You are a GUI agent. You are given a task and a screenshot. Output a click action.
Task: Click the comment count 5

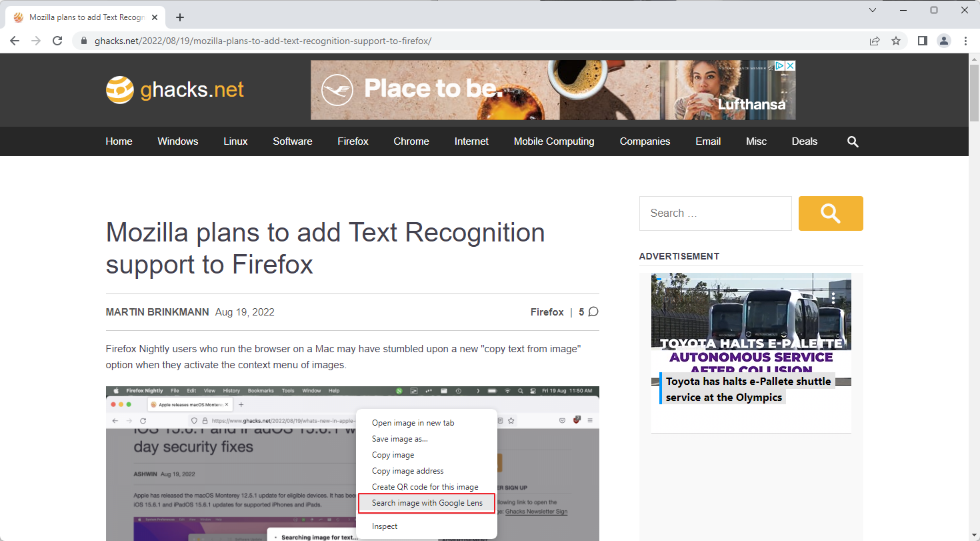[581, 312]
